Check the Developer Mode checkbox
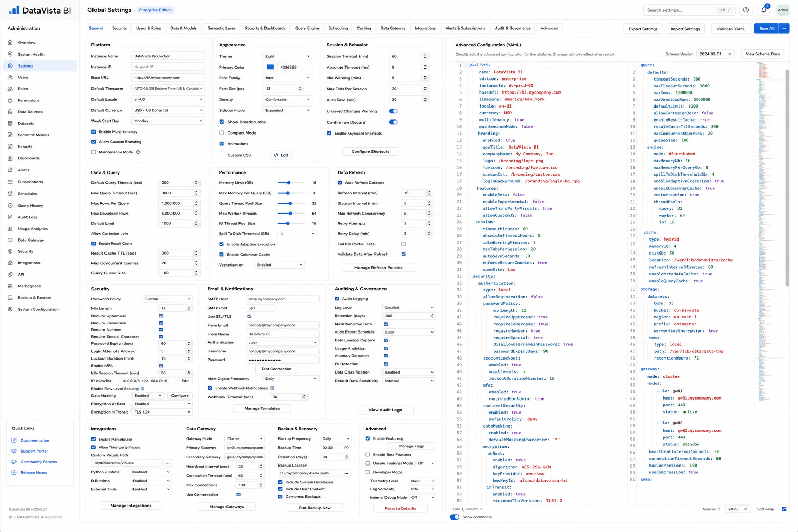Viewport: 798px width, 532px height. click(x=368, y=472)
